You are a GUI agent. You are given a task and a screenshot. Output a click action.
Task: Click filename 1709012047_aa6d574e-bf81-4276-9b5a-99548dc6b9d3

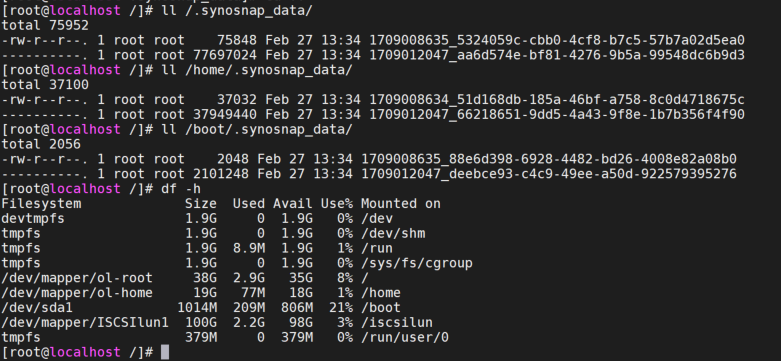[557, 55]
